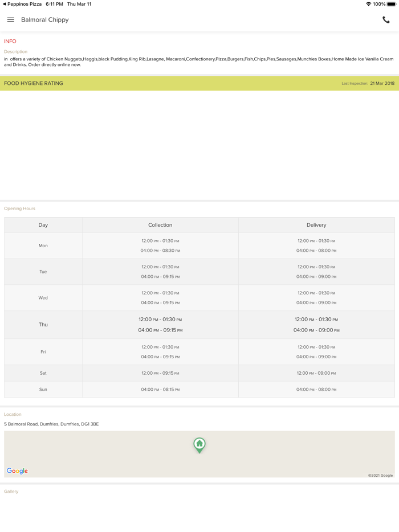Tap the address 5 Balmoral Road, Dumfries
This screenshot has width=399, height=532.
[x=51, y=424]
